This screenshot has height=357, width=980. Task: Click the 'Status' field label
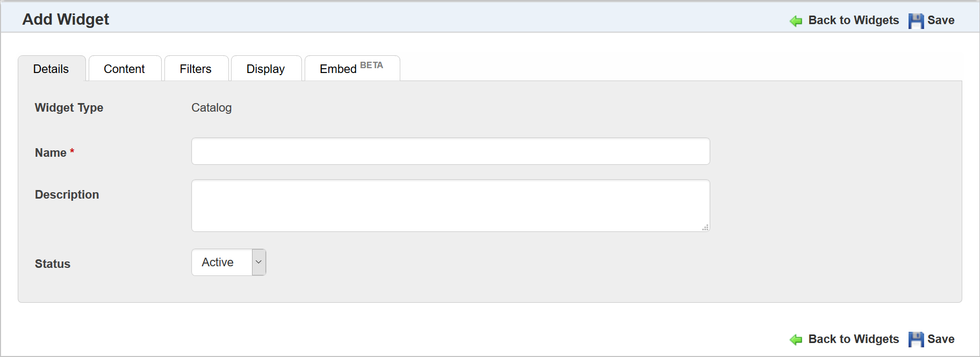pos(53,264)
